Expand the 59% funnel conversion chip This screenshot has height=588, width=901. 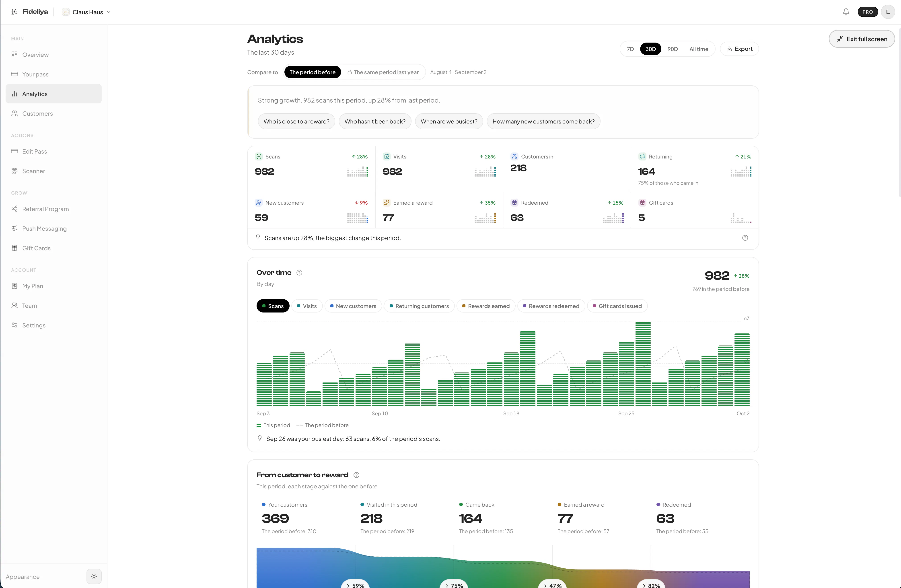(355, 584)
